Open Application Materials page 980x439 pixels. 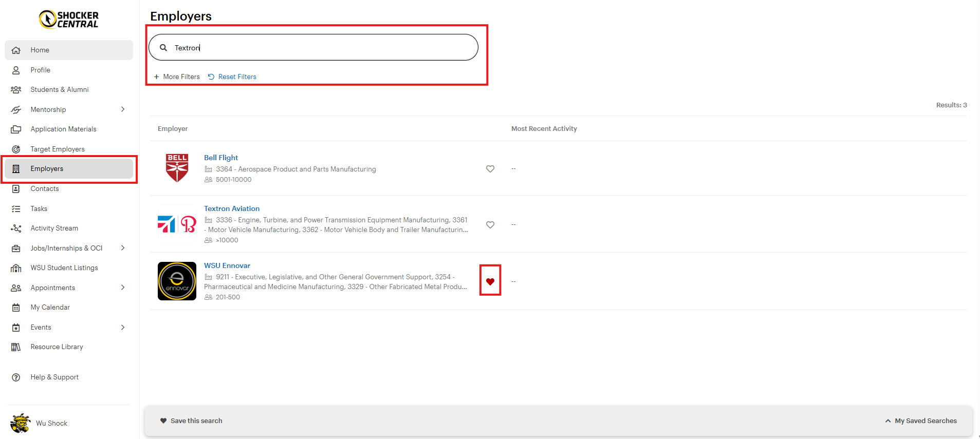coord(69,129)
